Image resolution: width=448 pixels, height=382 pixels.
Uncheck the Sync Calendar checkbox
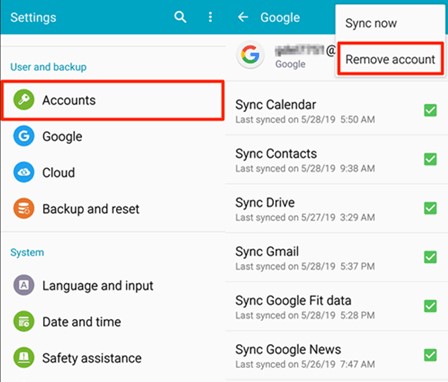pyautogui.click(x=430, y=110)
